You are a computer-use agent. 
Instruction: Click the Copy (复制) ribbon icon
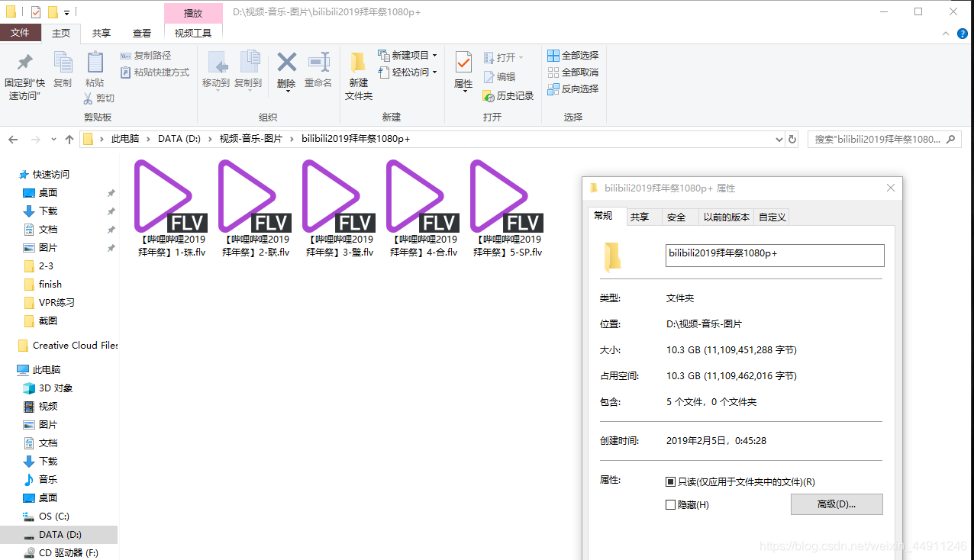coord(63,63)
